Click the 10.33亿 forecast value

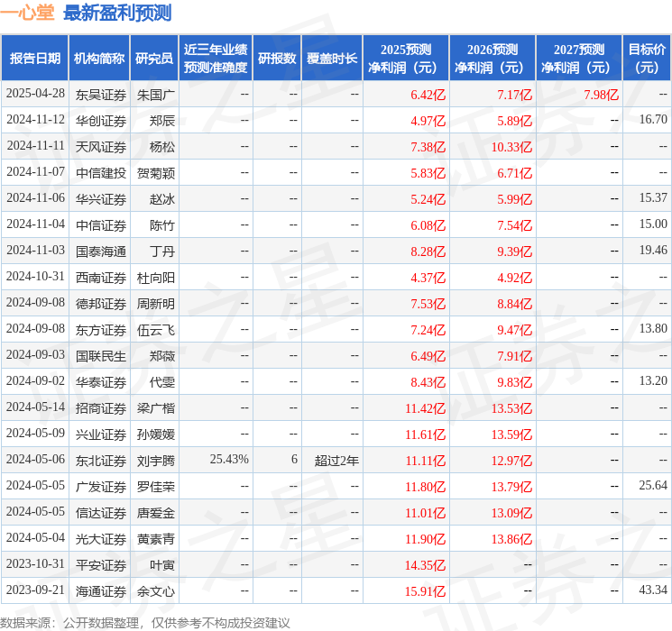tap(511, 147)
